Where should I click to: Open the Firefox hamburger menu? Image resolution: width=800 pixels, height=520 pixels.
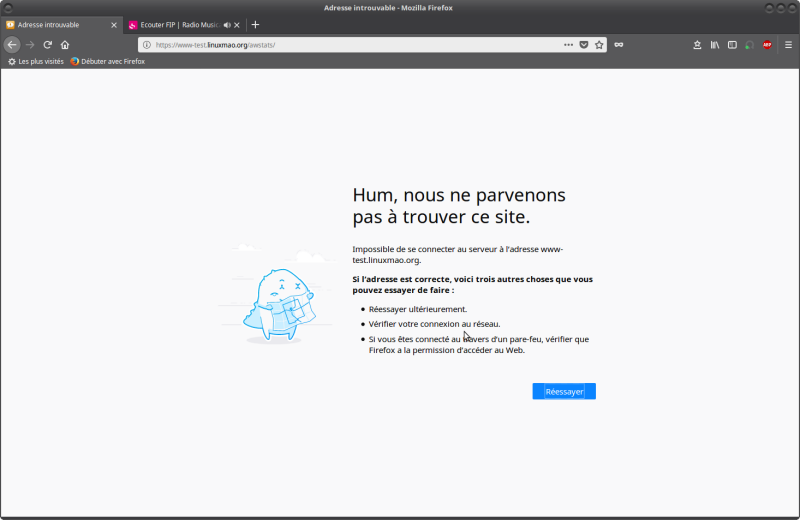(788, 45)
